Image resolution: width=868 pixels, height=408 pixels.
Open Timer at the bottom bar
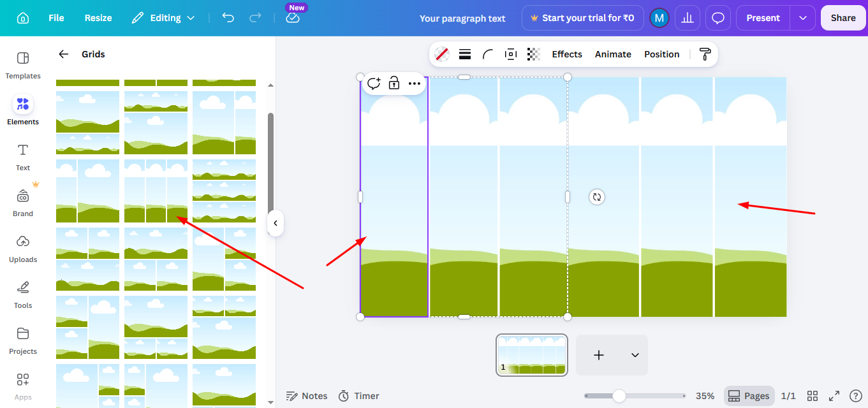(x=358, y=396)
